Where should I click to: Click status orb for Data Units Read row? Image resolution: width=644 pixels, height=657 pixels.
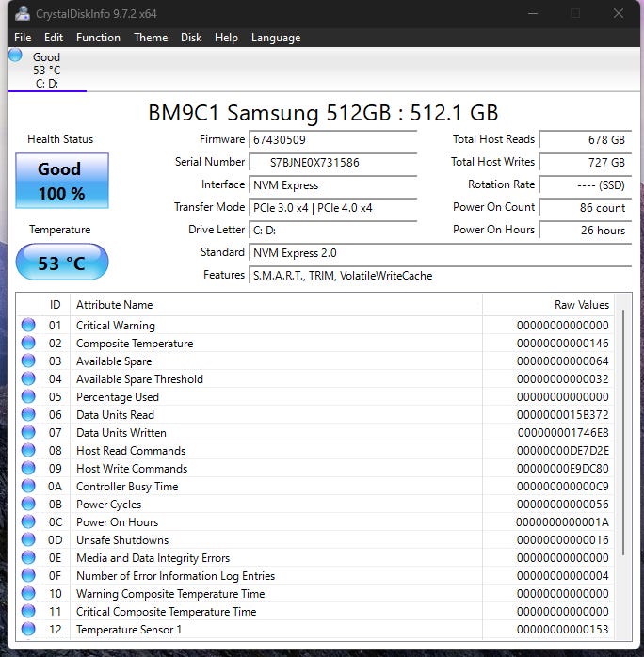pos(28,414)
